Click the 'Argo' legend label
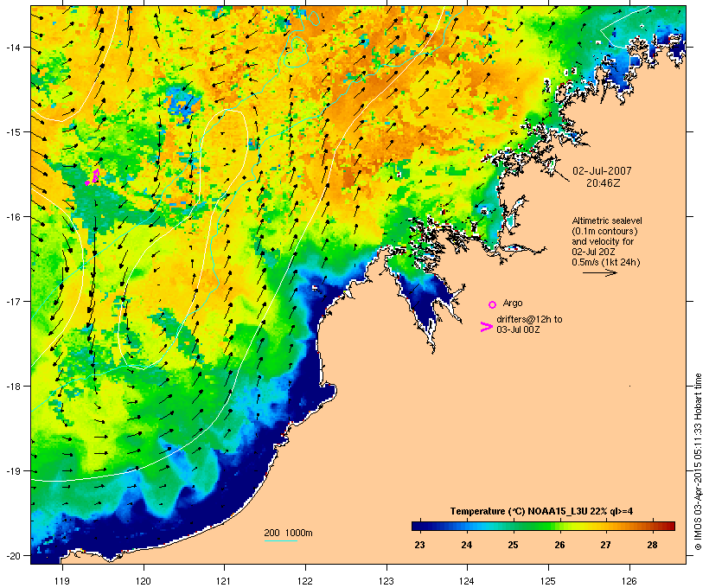The height and width of the screenshot is (588, 709). 513,303
